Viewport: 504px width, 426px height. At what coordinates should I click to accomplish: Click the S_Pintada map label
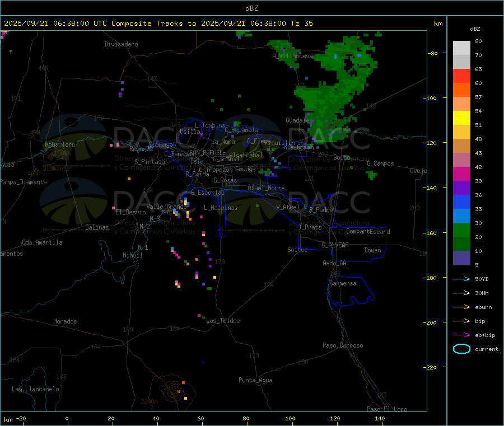point(150,162)
